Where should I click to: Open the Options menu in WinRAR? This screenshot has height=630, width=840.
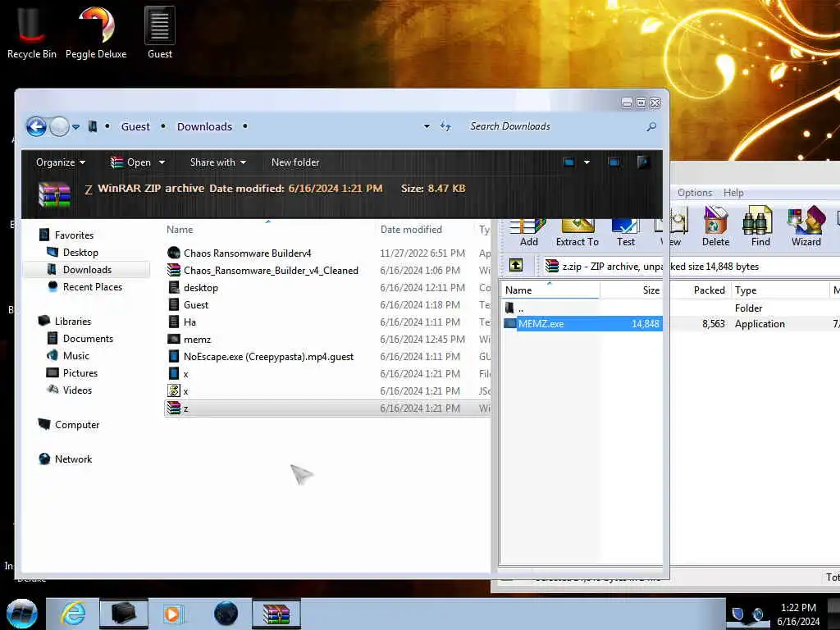click(694, 193)
